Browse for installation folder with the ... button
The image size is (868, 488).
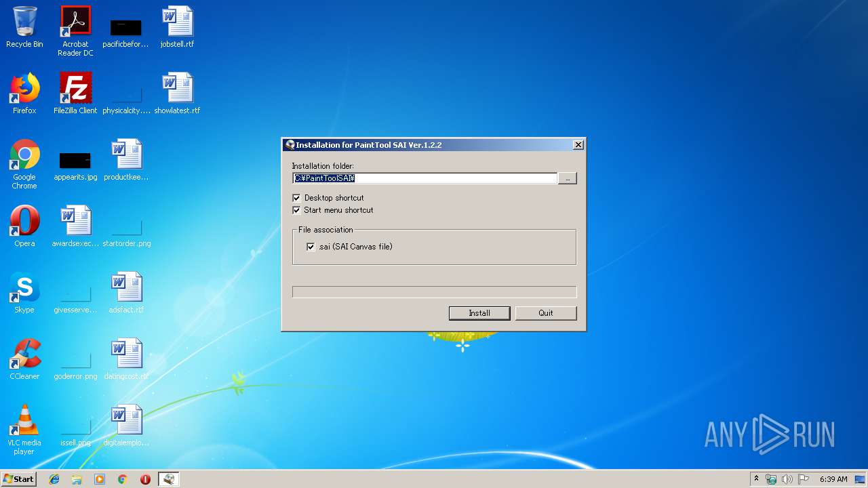click(x=568, y=178)
